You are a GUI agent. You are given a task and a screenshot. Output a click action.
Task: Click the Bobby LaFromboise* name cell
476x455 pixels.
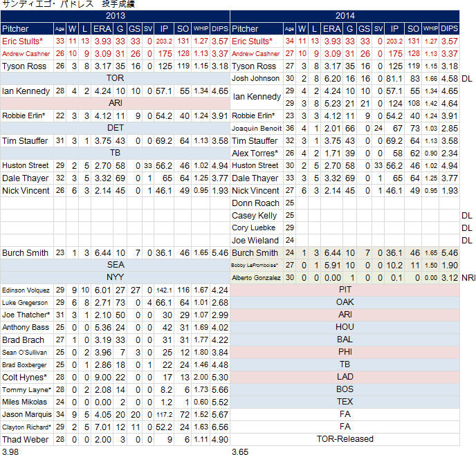257,265
